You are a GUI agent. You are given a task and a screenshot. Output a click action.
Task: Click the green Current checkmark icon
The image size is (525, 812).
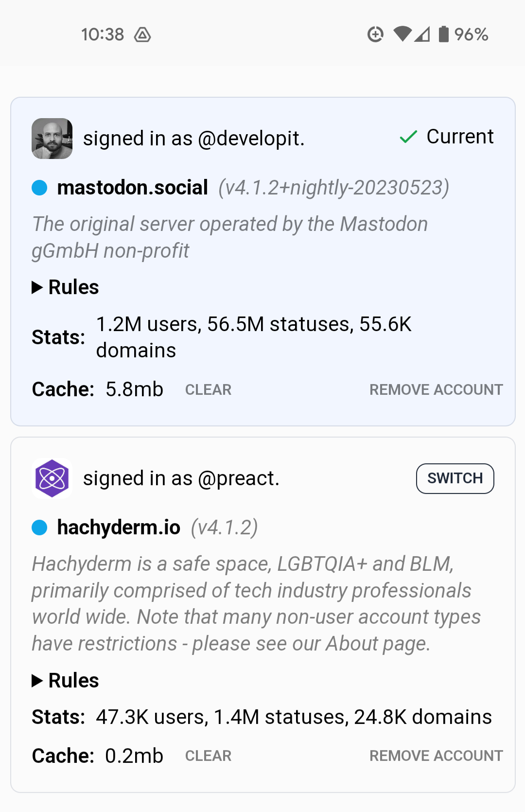(408, 137)
